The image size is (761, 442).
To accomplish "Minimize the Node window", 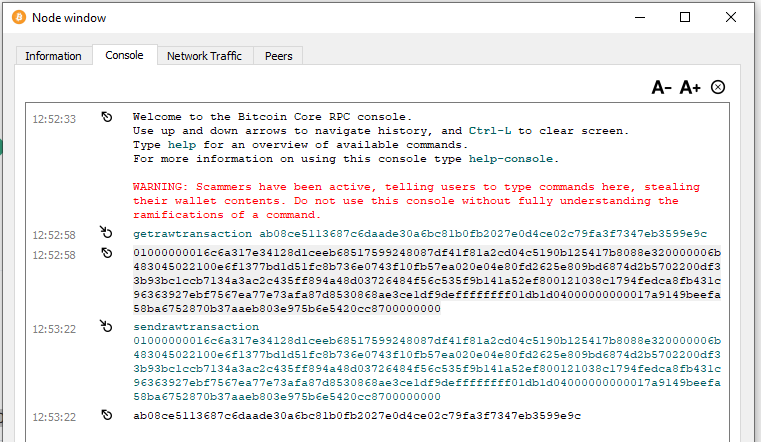I will pyautogui.click(x=640, y=17).
